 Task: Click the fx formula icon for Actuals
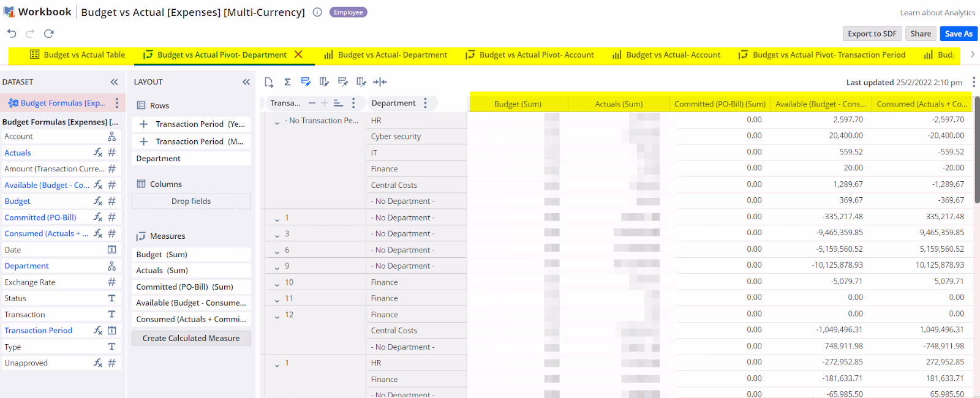[x=98, y=152]
